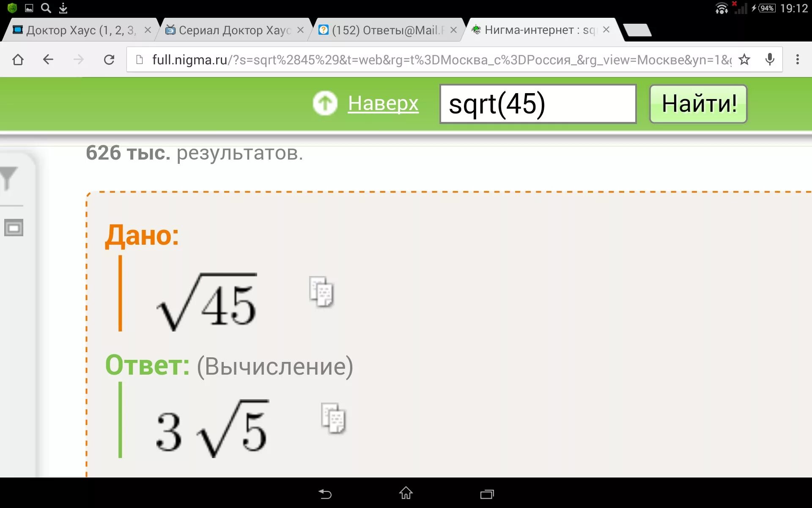Viewport: 812px width, 508px height.
Task: Copy the 3√5 answer expression
Action: tap(334, 418)
